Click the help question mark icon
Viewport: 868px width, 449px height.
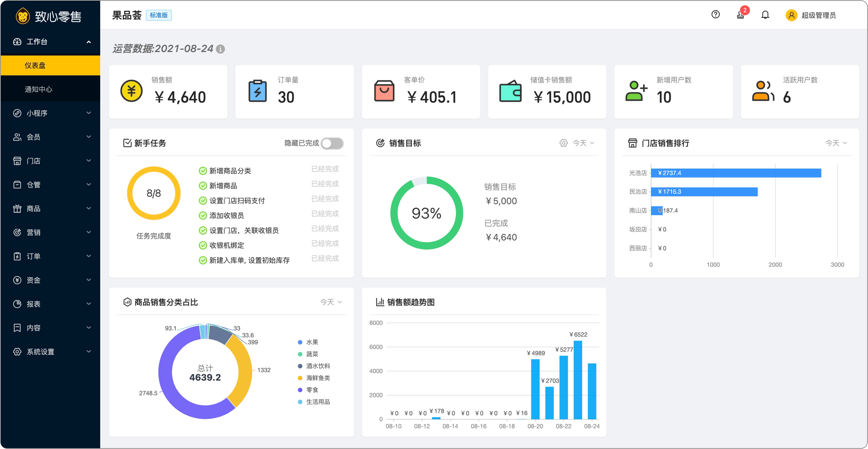click(x=715, y=15)
